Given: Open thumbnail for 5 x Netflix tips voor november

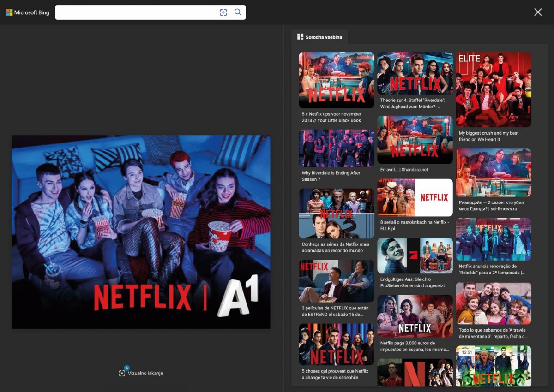Looking at the screenshot, I should click(x=337, y=80).
